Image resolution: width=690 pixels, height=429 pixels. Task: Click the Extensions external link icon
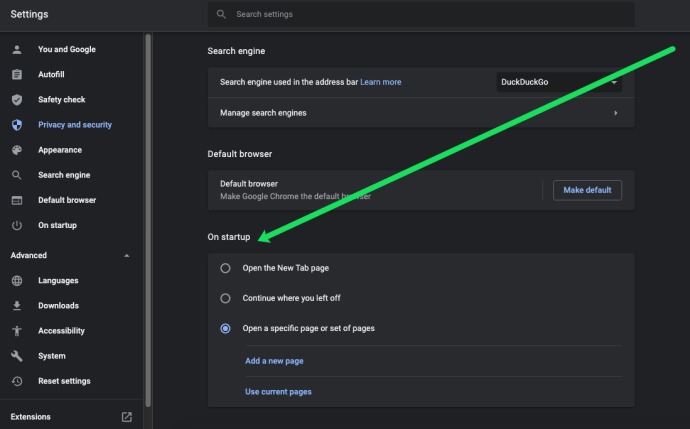[x=127, y=417]
